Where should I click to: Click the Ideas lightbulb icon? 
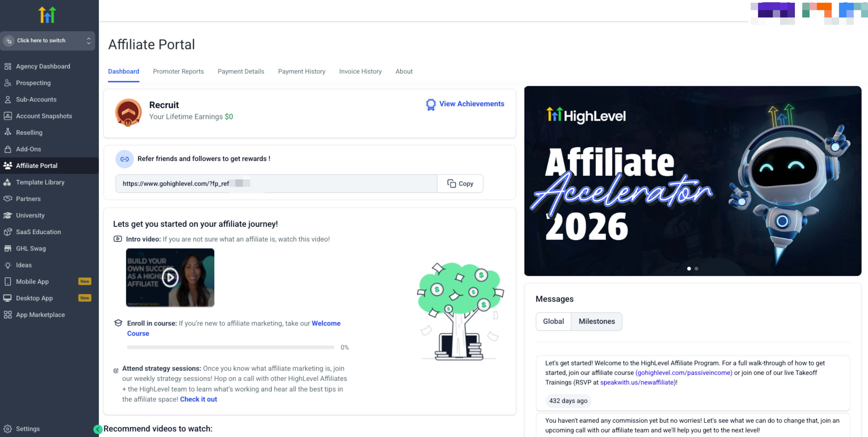click(x=8, y=265)
